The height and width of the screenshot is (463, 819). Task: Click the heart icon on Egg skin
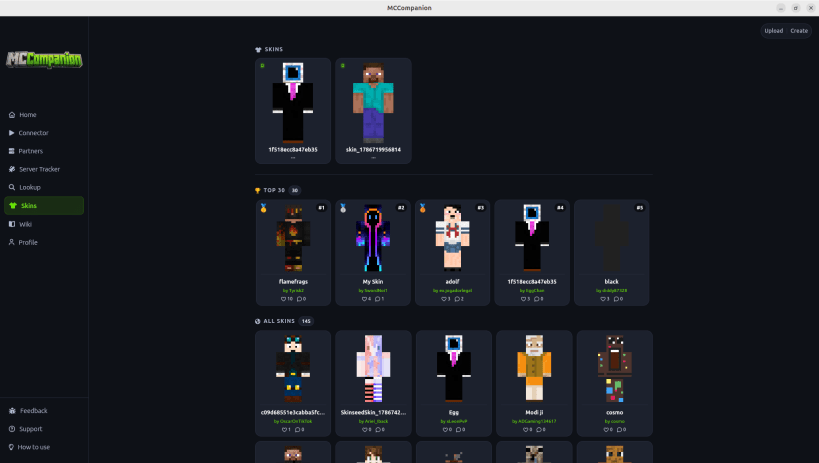pos(445,430)
